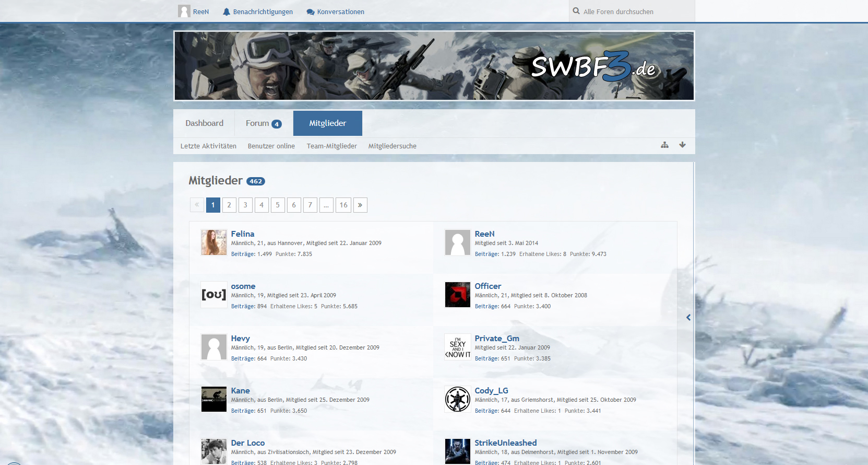868x465 pixels.
Task: Open Private_Gm's profile name link
Action: (x=497, y=339)
